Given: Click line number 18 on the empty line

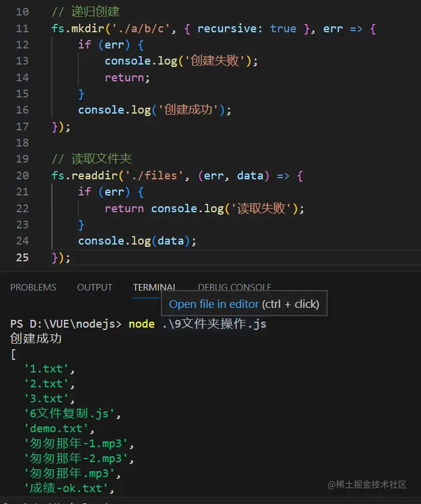Looking at the screenshot, I should 22,143.
